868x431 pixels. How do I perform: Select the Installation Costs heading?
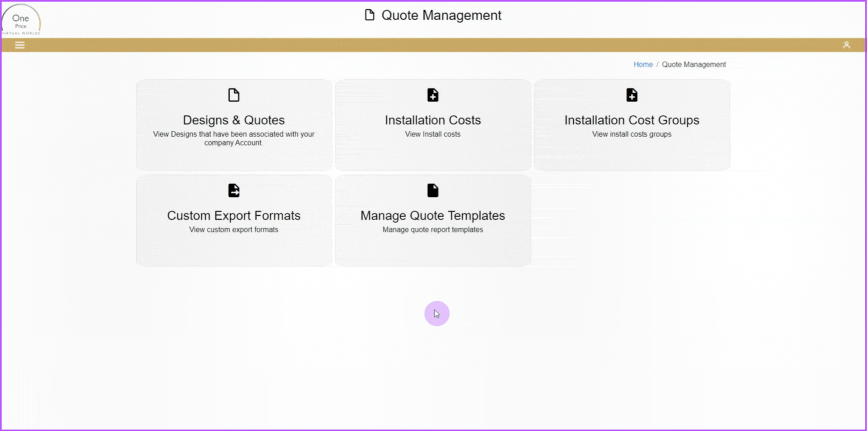point(433,120)
